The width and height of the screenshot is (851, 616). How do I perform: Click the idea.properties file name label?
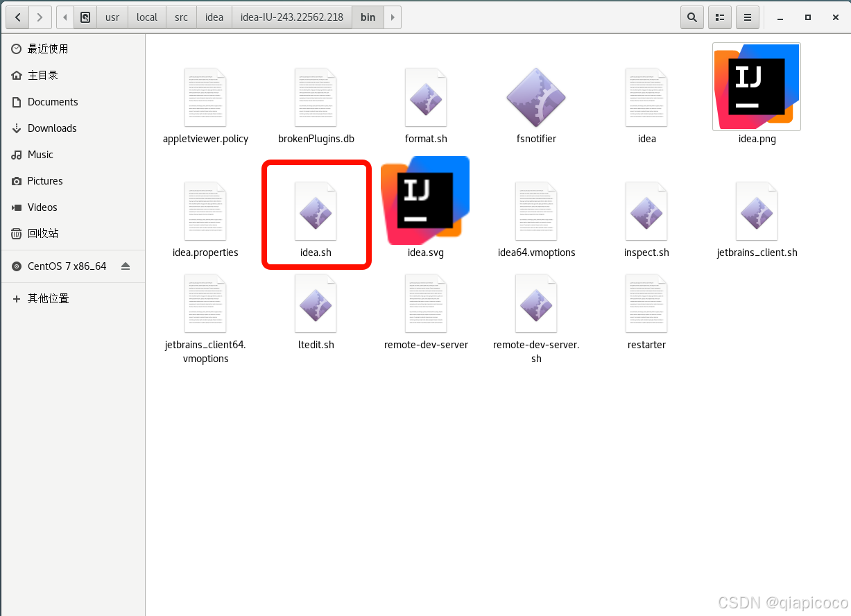[x=205, y=253]
